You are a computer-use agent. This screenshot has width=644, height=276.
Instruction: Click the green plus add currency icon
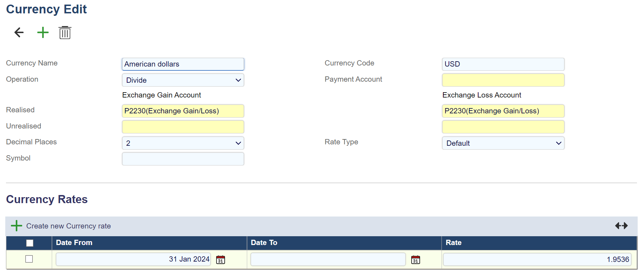[43, 32]
